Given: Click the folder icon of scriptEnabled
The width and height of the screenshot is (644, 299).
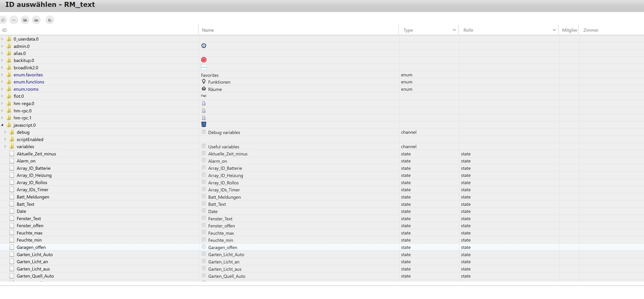Looking at the screenshot, I should [12, 139].
